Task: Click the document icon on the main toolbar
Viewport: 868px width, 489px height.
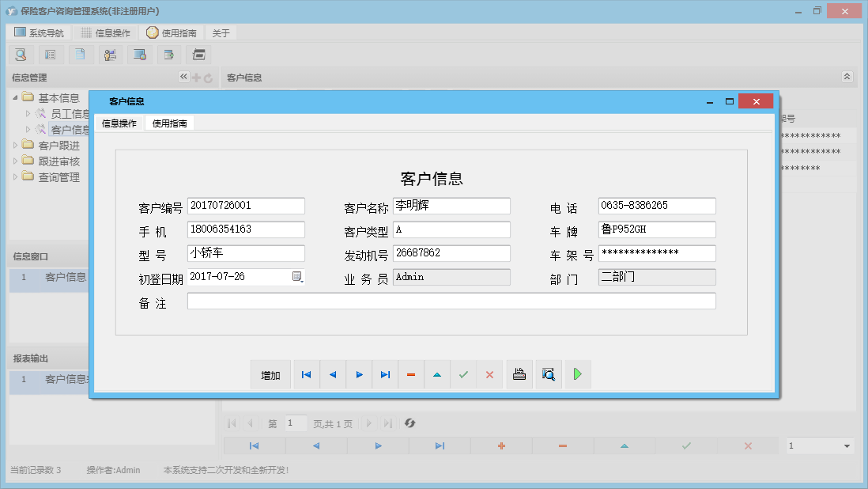Action: [x=81, y=55]
